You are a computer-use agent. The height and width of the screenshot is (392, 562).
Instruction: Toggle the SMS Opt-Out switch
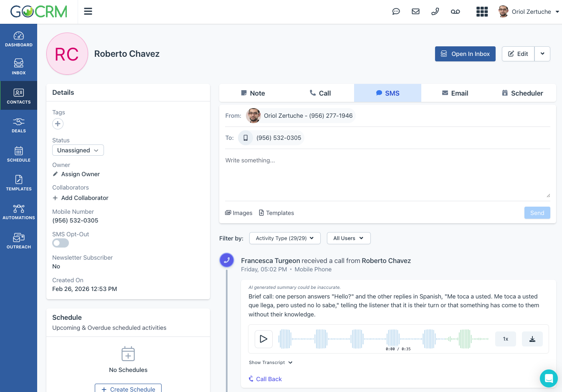61,243
